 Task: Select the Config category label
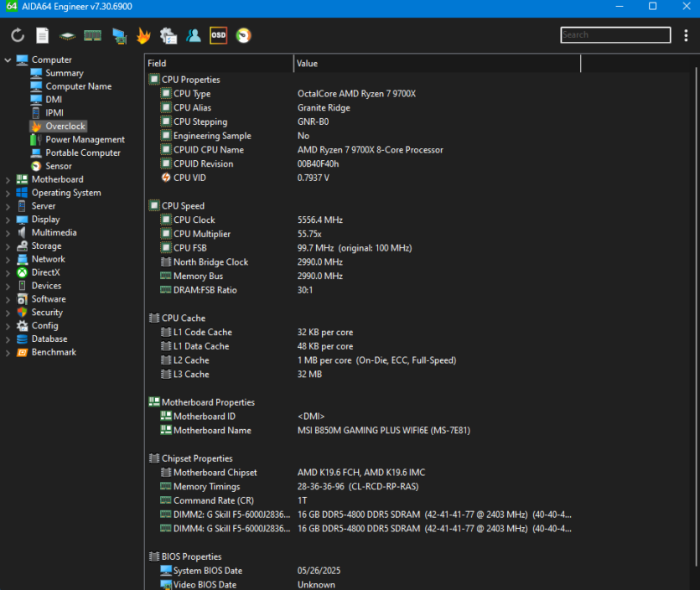[44, 326]
